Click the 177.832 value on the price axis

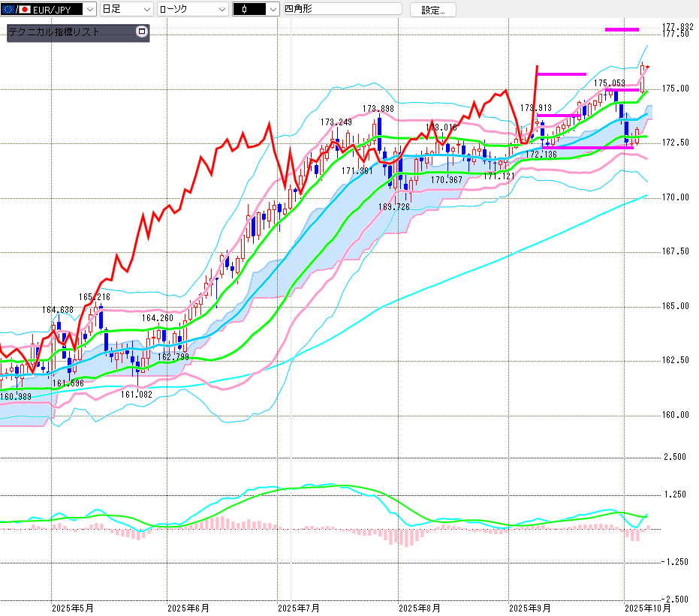pyautogui.click(x=678, y=27)
